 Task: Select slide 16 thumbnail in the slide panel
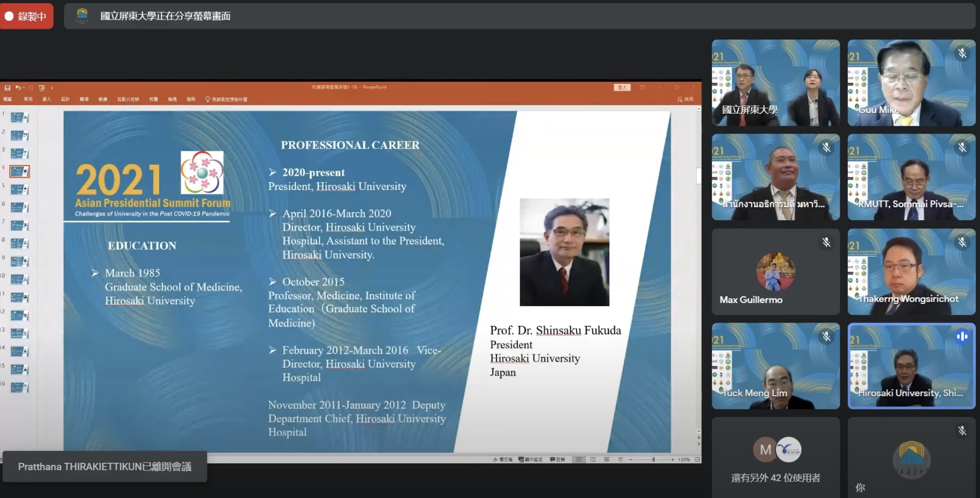(x=20, y=387)
